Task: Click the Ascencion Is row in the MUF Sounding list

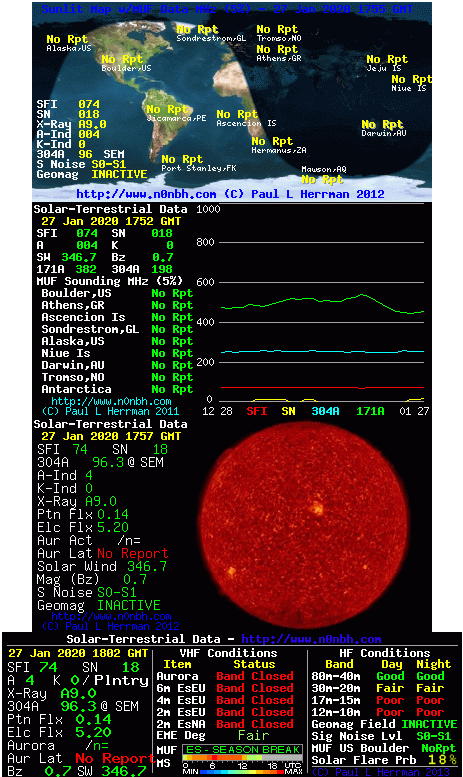Action: tap(117, 317)
